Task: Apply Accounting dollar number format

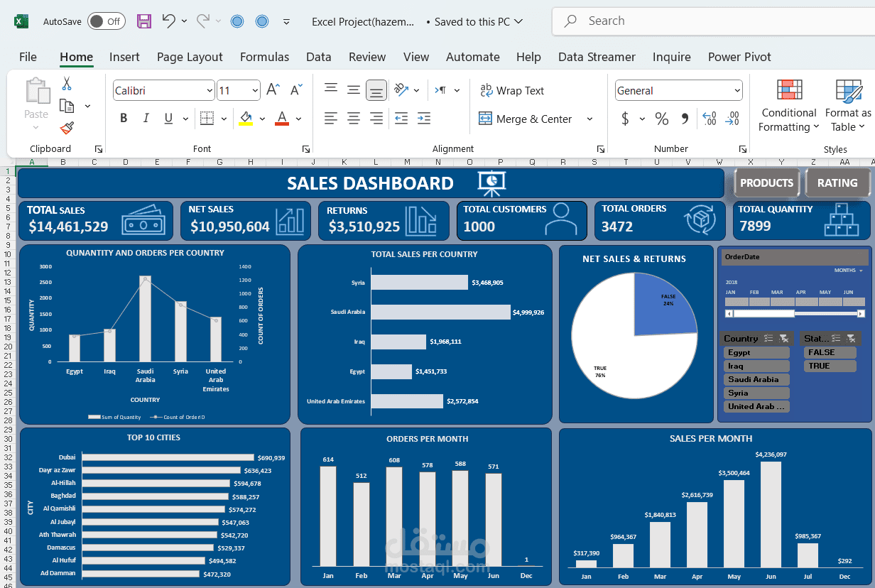Action: click(625, 119)
